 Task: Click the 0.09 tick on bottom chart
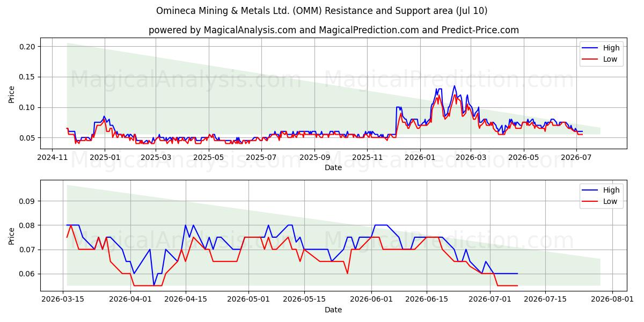tap(27, 201)
